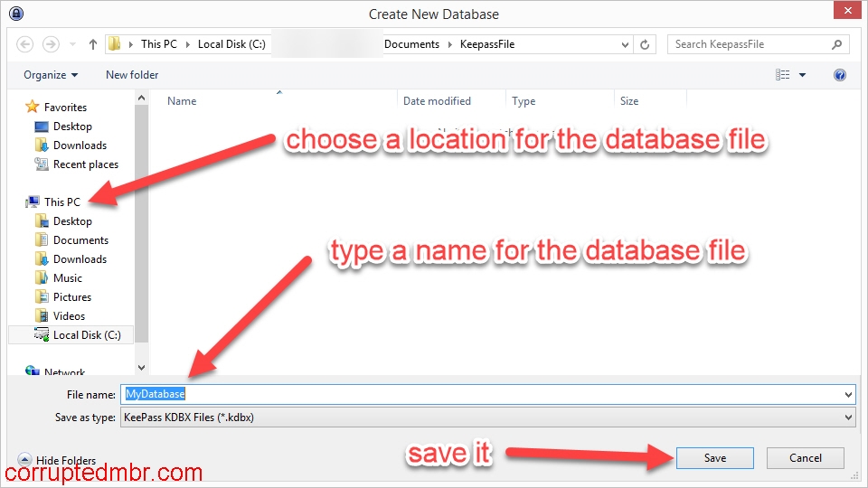Click the navigation pane scrollbar thumb
This screenshot has height=488, width=868.
pyautogui.click(x=142, y=224)
